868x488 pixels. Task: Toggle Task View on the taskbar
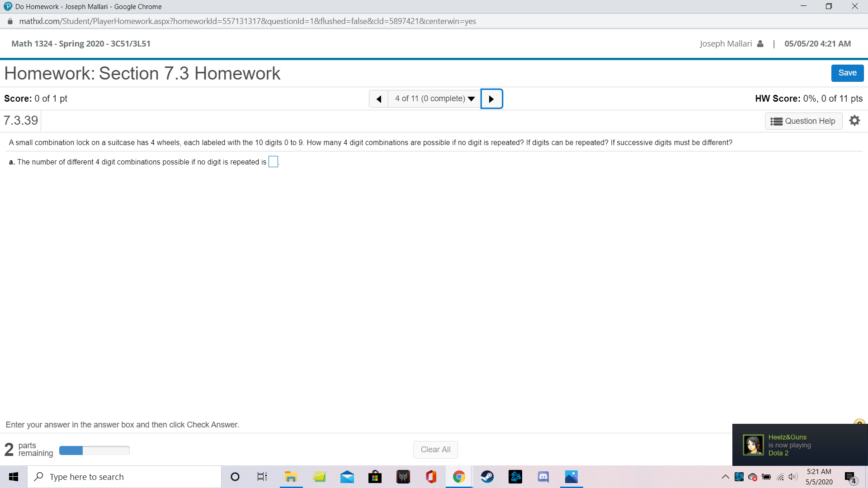(261, 476)
